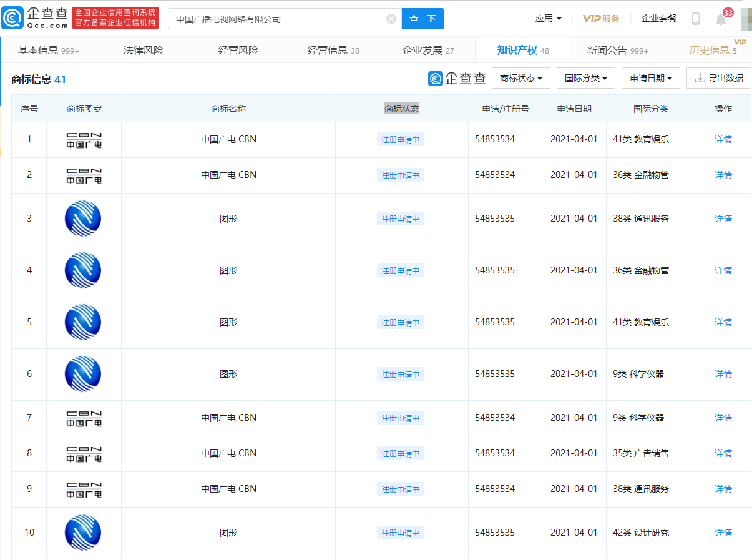Viewport: 752px width, 560px height.
Task: Switch to the 经营信息 tab
Action: pos(333,51)
